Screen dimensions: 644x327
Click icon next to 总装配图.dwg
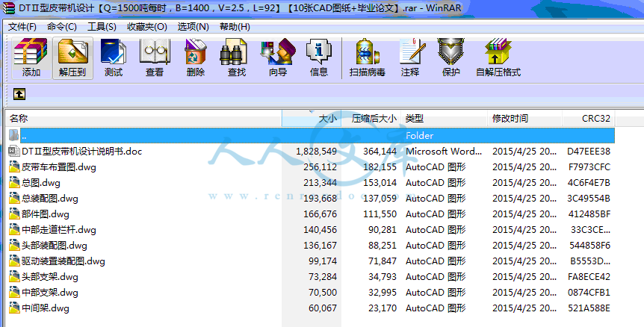click(x=14, y=198)
